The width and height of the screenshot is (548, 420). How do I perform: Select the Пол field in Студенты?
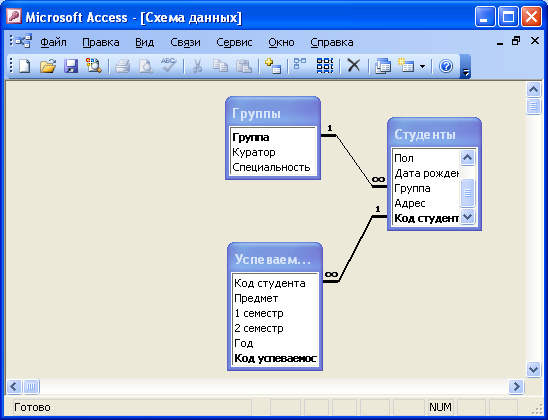coord(426,158)
